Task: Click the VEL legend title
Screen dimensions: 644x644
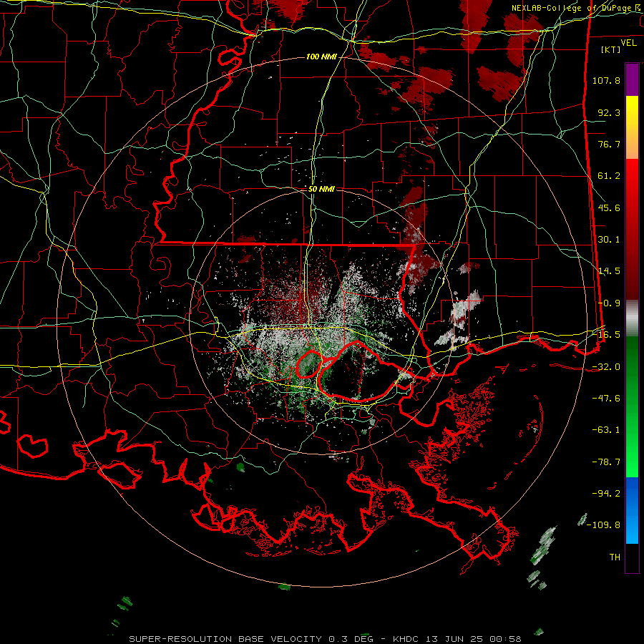Action: click(629, 43)
